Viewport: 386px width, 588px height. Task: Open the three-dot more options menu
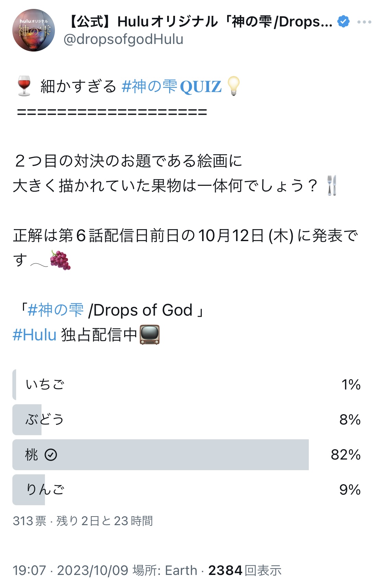[364, 22]
